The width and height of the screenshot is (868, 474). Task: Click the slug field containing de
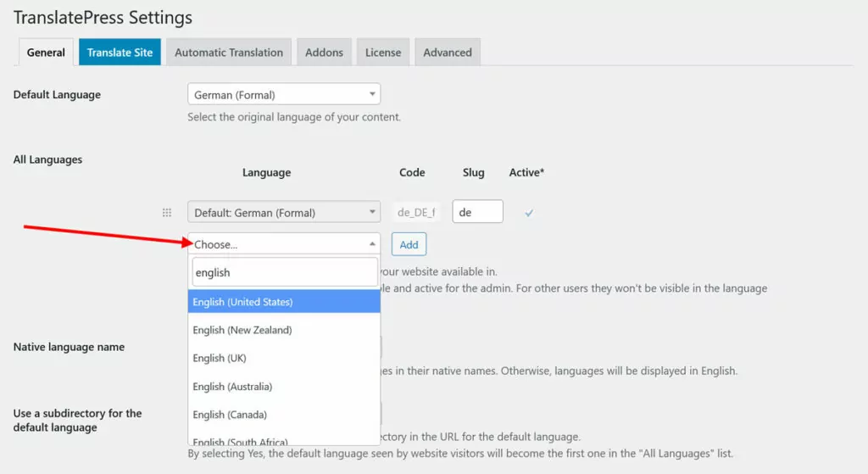[x=478, y=211]
